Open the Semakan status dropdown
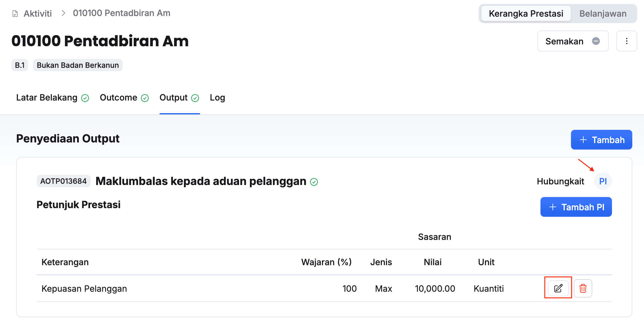This screenshot has height=325, width=644. pyautogui.click(x=573, y=41)
